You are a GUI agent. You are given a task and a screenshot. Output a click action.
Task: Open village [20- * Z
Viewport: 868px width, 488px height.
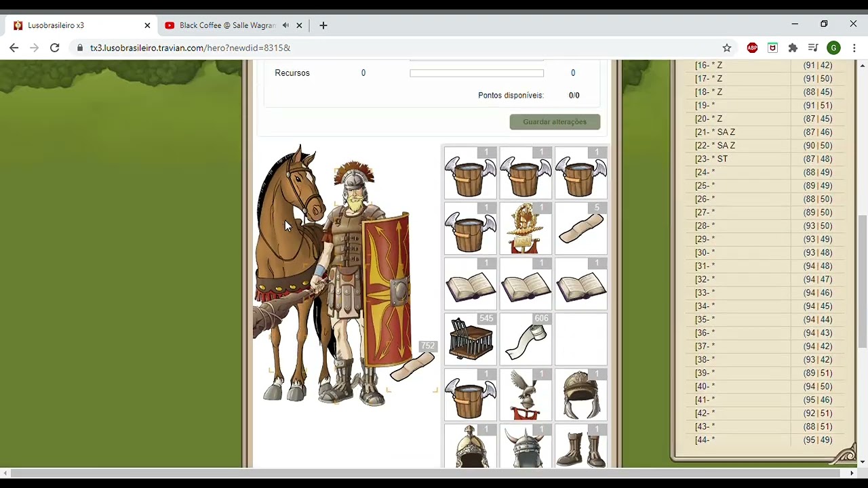(x=709, y=119)
